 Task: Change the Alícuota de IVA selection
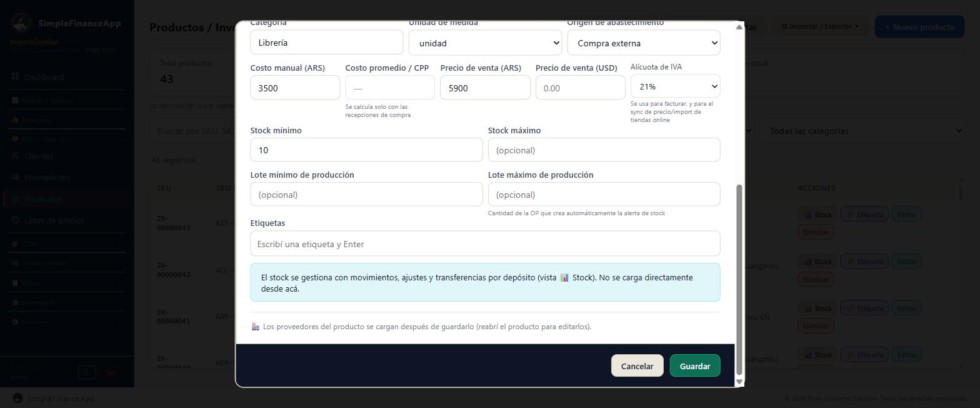[x=675, y=86]
